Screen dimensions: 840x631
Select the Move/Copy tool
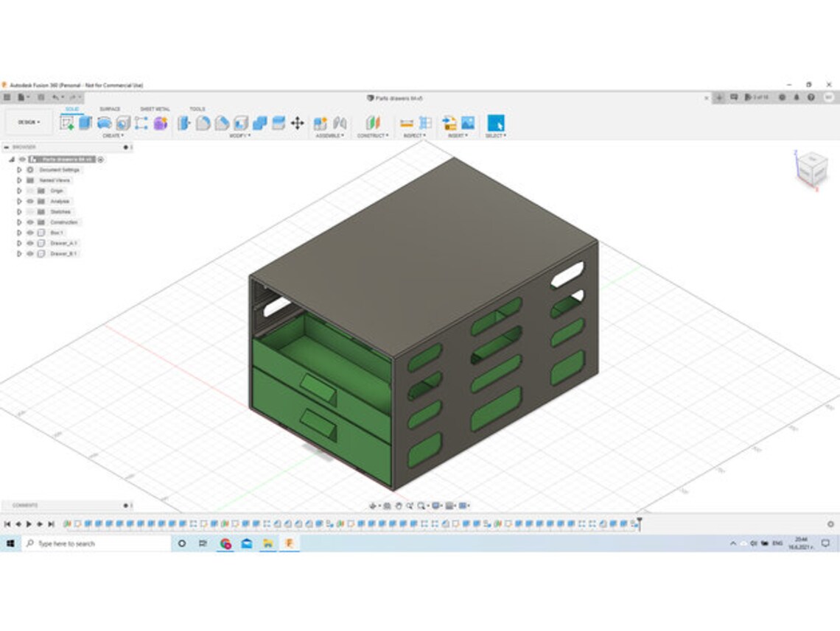coord(298,124)
